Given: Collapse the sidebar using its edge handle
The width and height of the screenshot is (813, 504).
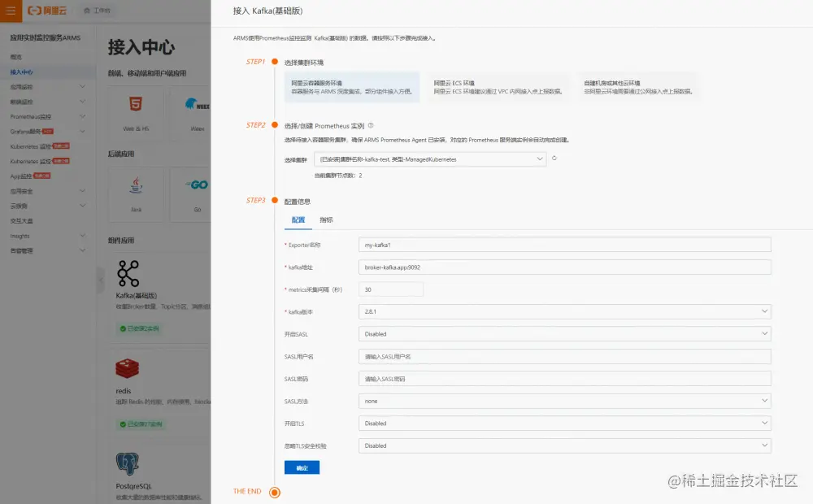Looking at the screenshot, I should click(x=101, y=280).
